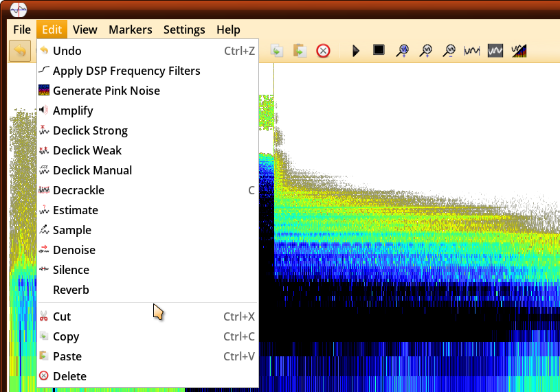Click the zoom out magnifier icon
The width and height of the screenshot is (560, 392).
pos(449,50)
